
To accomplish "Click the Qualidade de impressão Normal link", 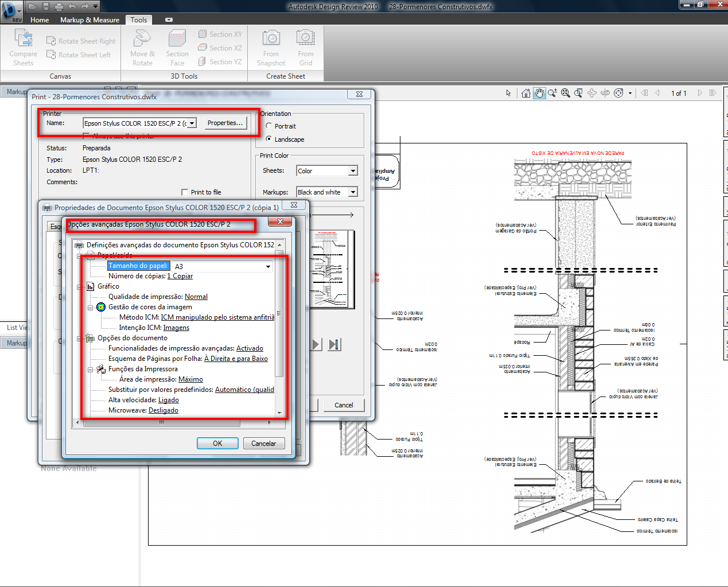I will (x=196, y=297).
